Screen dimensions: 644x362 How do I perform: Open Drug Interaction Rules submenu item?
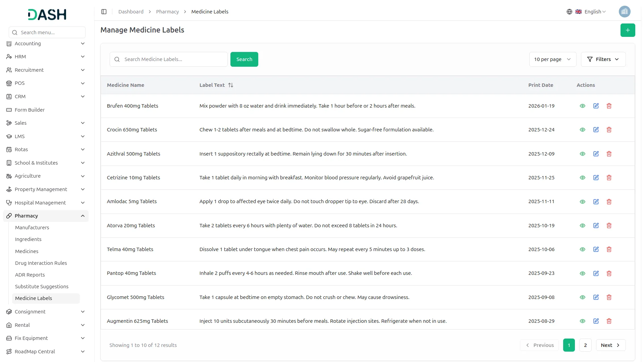41,263
